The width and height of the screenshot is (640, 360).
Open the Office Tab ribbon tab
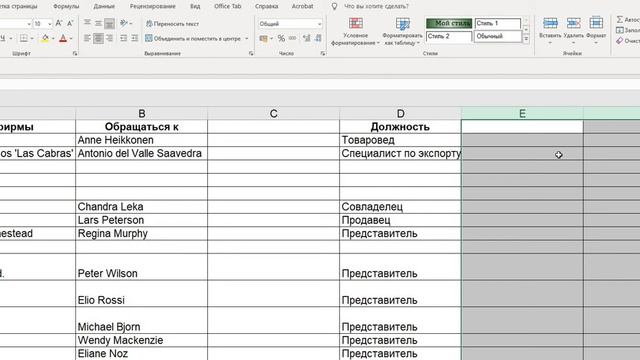pyautogui.click(x=228, y=6)
